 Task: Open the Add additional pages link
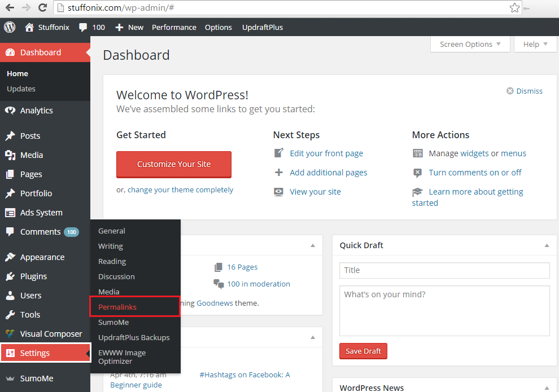[328, 173]
